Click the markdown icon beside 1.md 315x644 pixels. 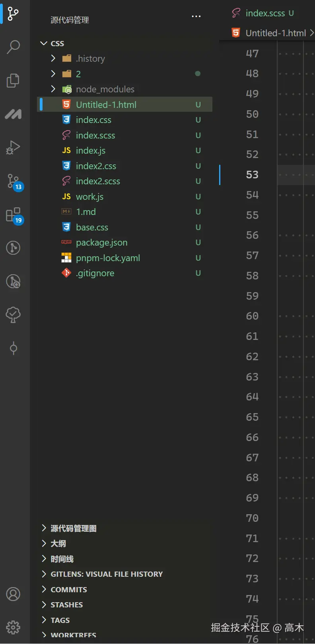(66, 212)
